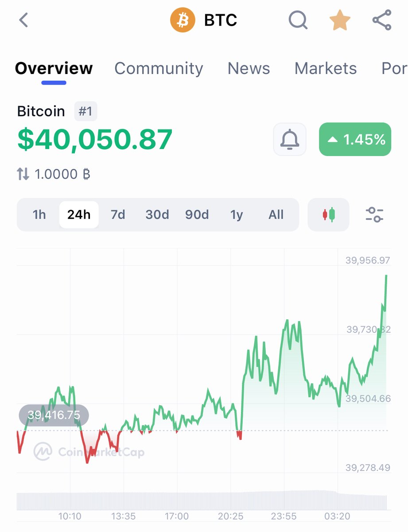The height and width of the screenshot is (532, 408).
Task: Open the partially visible Por tab
Action: coord(394,68)
